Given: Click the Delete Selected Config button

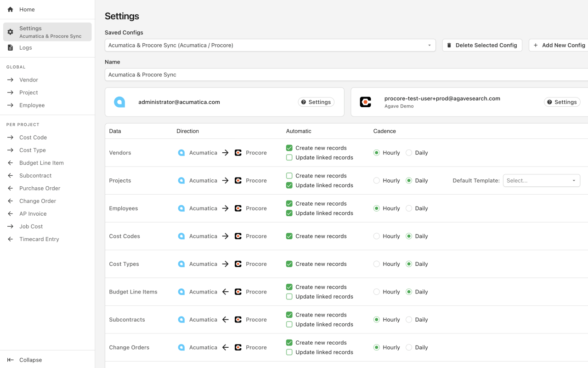Looking at the screenshot, I should [482, 45].
